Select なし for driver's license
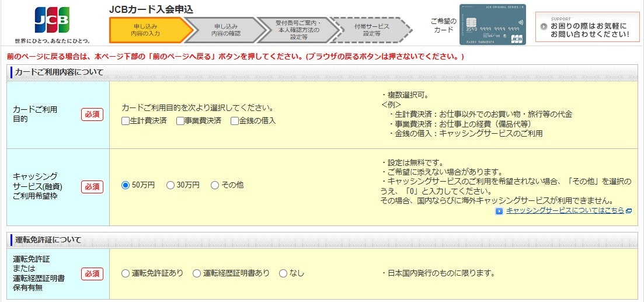The height and width of the screenshot is (302, 644). pos(283,273)
